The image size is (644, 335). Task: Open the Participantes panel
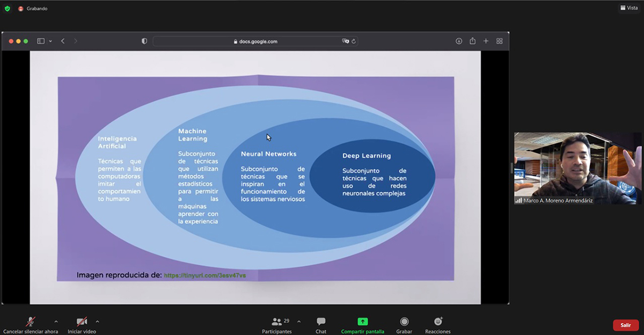[277, 325]
